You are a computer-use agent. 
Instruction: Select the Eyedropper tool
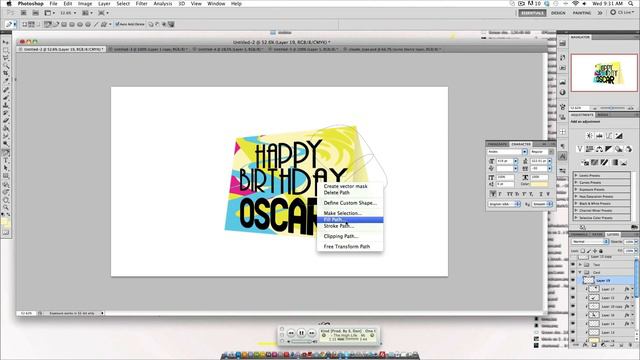coord(6,81)
